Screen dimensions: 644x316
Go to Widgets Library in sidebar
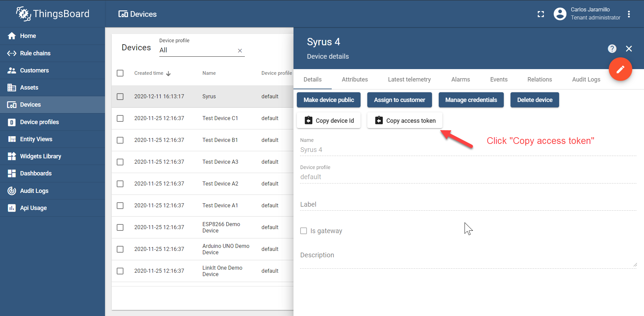coord(40,156)
